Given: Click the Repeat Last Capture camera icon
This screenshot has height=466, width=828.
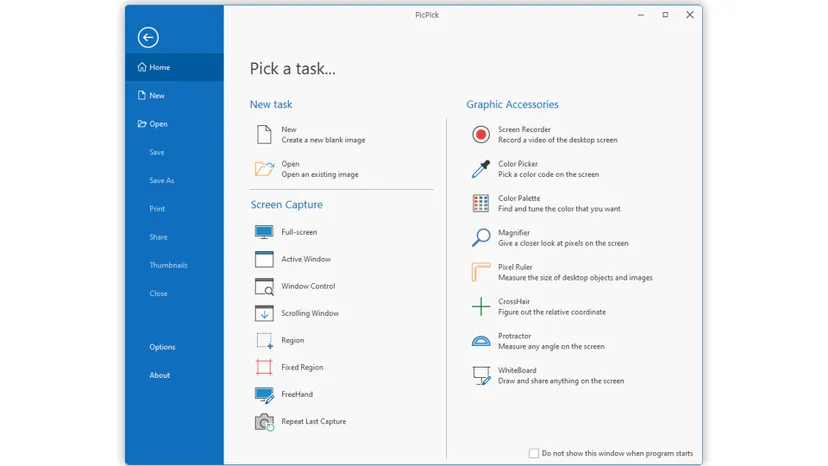Looking at the screenshot, I should click(x=265, y=422).
